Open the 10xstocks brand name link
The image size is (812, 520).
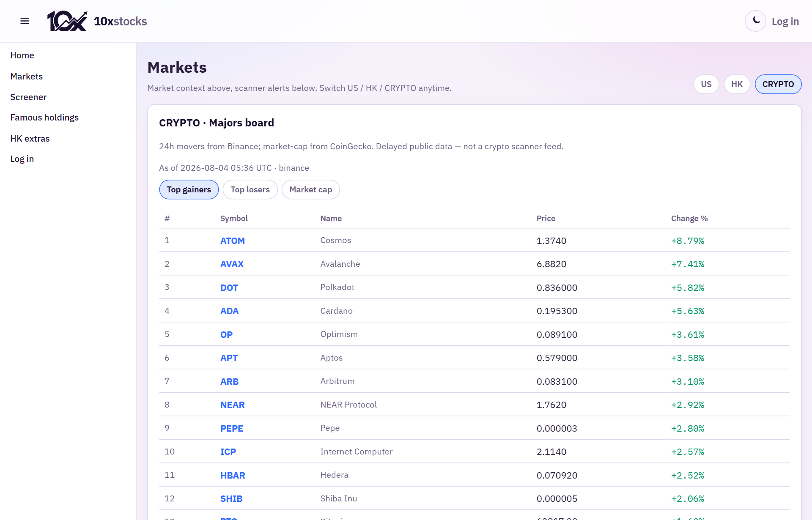[121, 22]
